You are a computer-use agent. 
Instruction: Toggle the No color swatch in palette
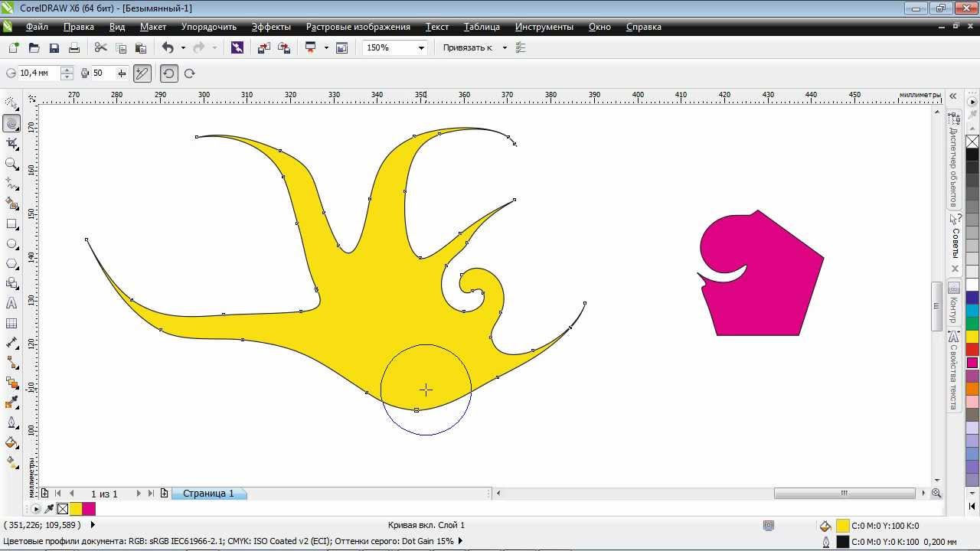tap(972, 142)
